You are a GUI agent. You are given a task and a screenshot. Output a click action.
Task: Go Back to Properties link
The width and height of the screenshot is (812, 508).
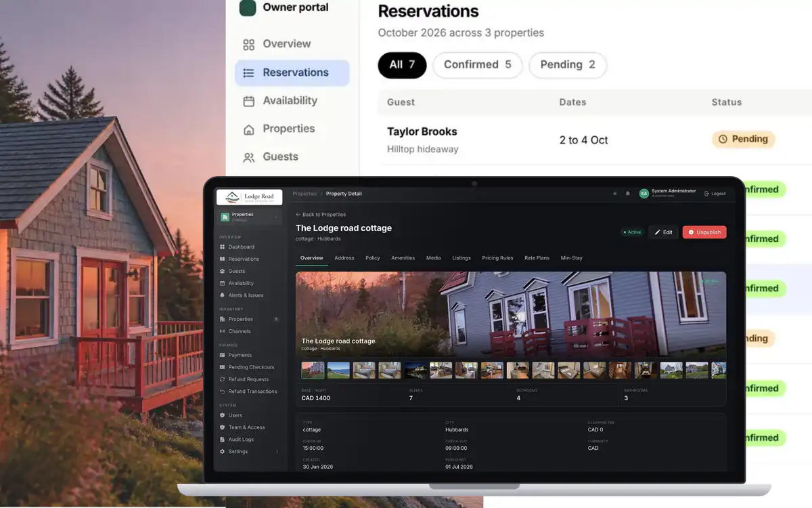[321, 215]
